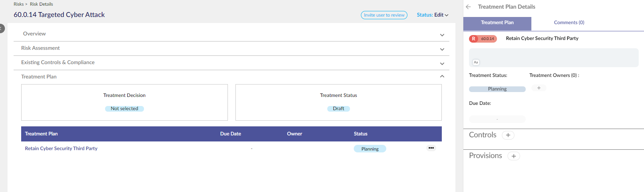
Task: Click the Aa text format icon
Action: pyautogui.click(x=476, y=62)
